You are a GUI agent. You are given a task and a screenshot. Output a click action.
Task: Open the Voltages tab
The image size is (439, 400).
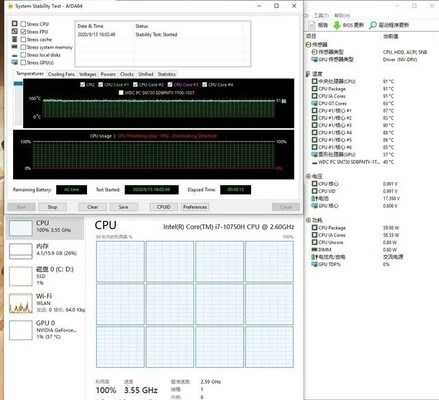[88, 74]
